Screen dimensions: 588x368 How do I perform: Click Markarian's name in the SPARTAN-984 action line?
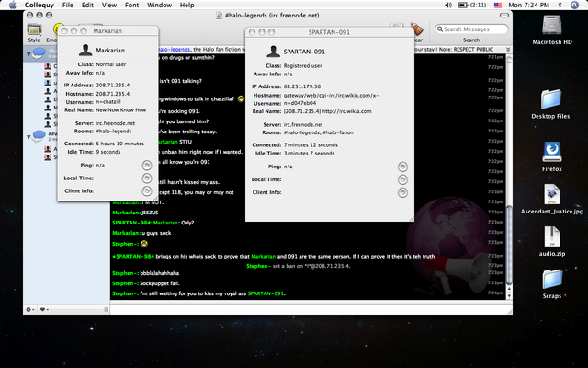tap(264, 256)
